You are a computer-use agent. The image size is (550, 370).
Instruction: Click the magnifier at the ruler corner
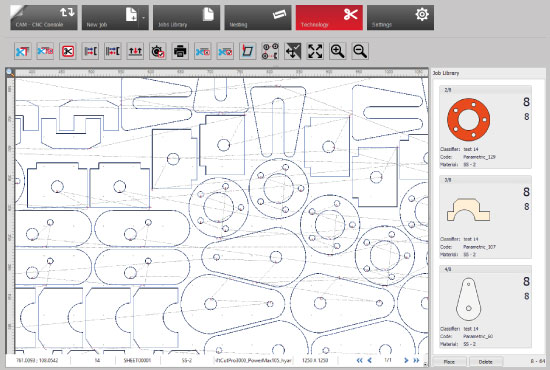10,73
